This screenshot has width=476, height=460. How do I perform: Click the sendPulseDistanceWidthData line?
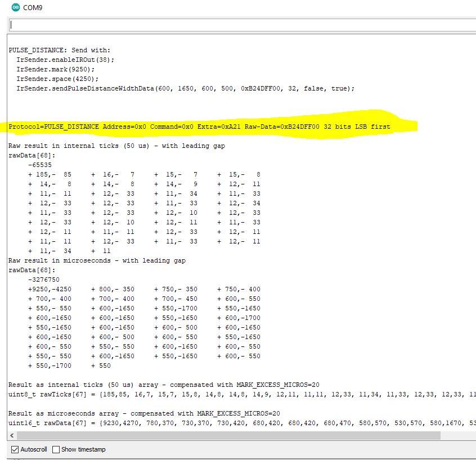click(185, 89)
